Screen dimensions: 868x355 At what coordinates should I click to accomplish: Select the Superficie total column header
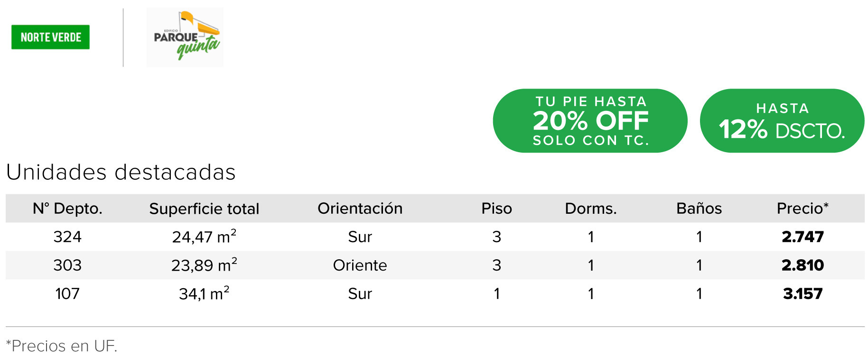[204, 209]
